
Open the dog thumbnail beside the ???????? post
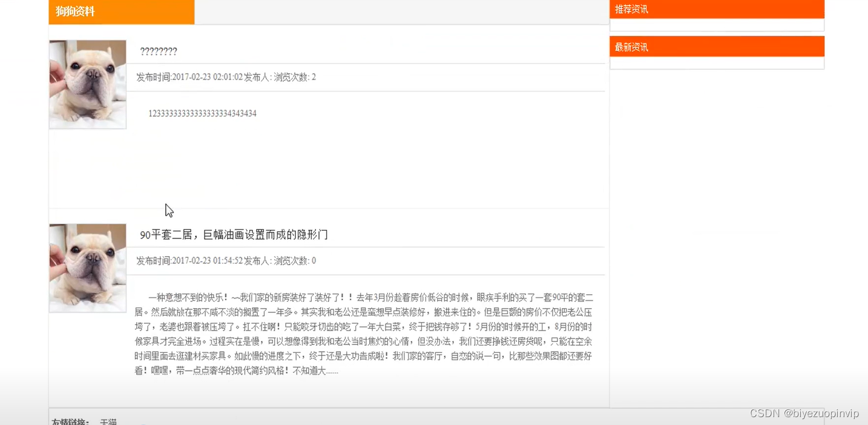pyautogui.click(x=88, y=84)
